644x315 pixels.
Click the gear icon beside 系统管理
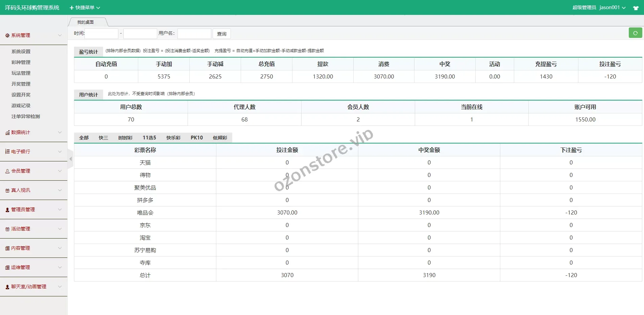tap(7, 36)
